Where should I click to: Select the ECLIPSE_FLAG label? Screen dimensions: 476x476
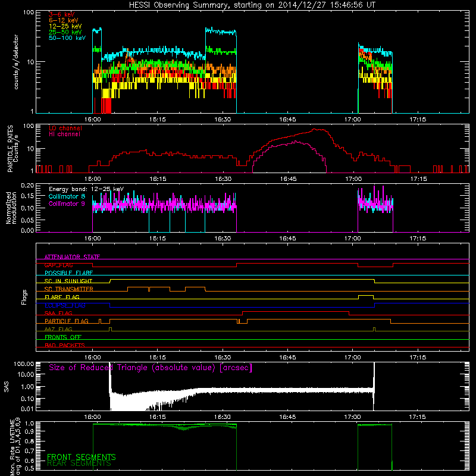point(65,305)
